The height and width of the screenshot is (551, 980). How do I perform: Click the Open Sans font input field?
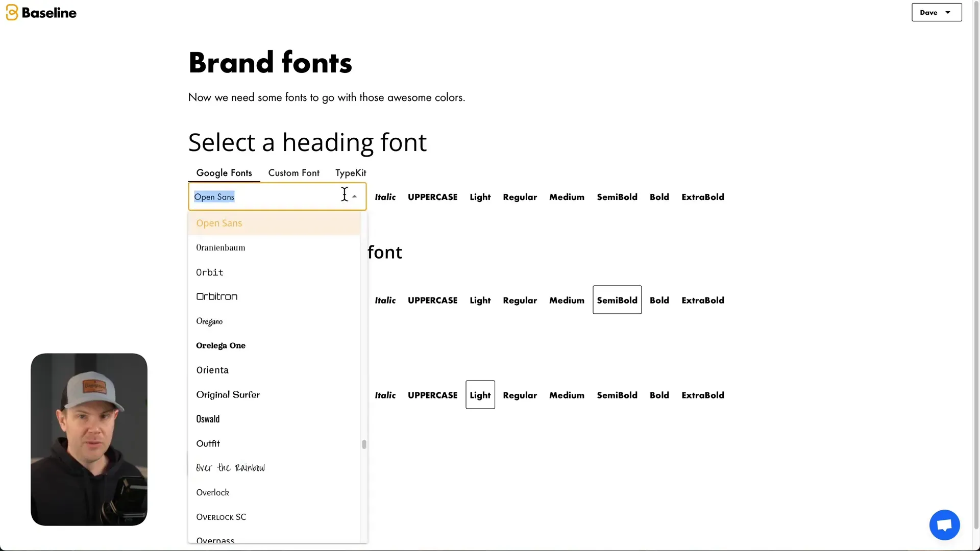pyautogui.click(x=277, y=196)
